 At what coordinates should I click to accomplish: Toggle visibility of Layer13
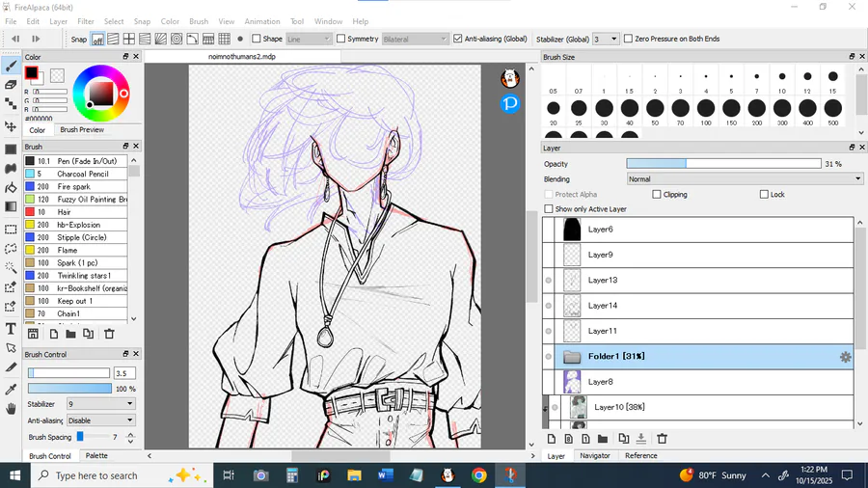pyautogui.click(x=549, y=281)
